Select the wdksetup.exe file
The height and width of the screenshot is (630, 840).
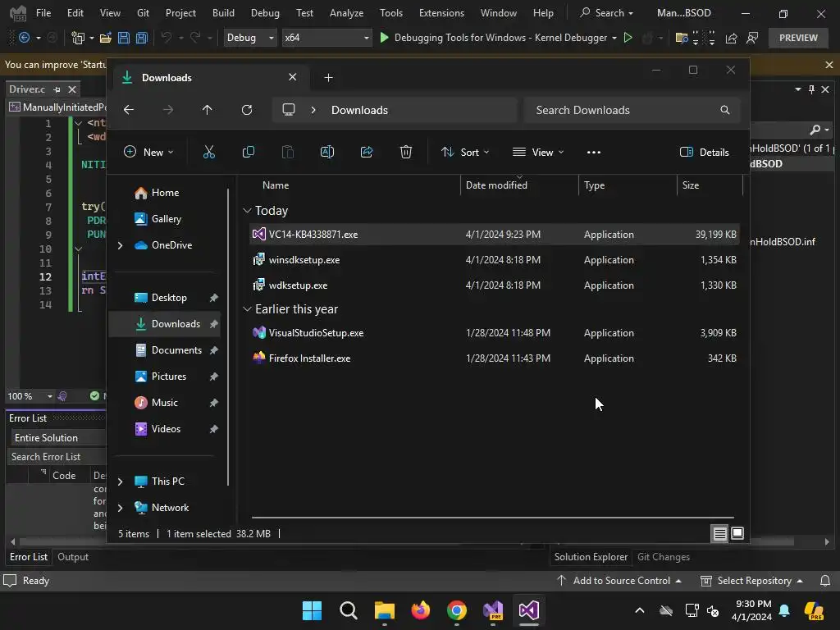tap(494, 285)
